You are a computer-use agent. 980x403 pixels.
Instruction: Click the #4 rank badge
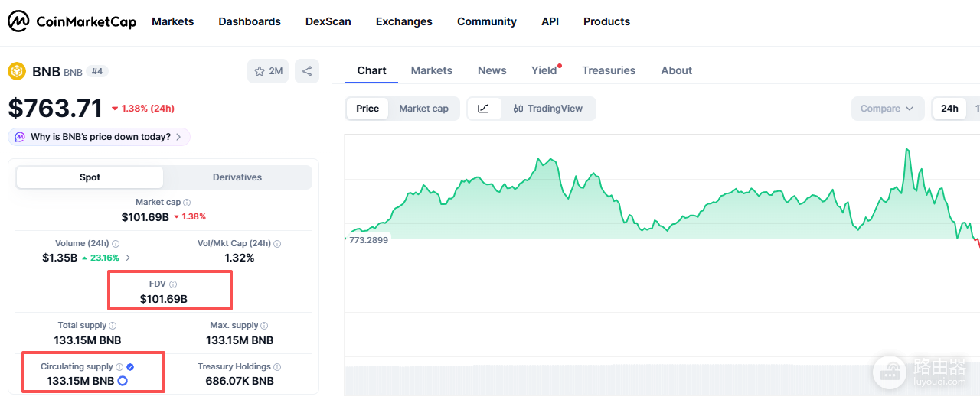click(x=97, y=71)
